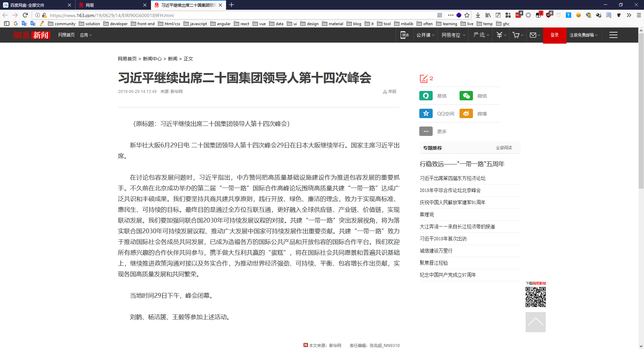Open 习近平出席第四届东方经济论坛 link

pos(452,178)
